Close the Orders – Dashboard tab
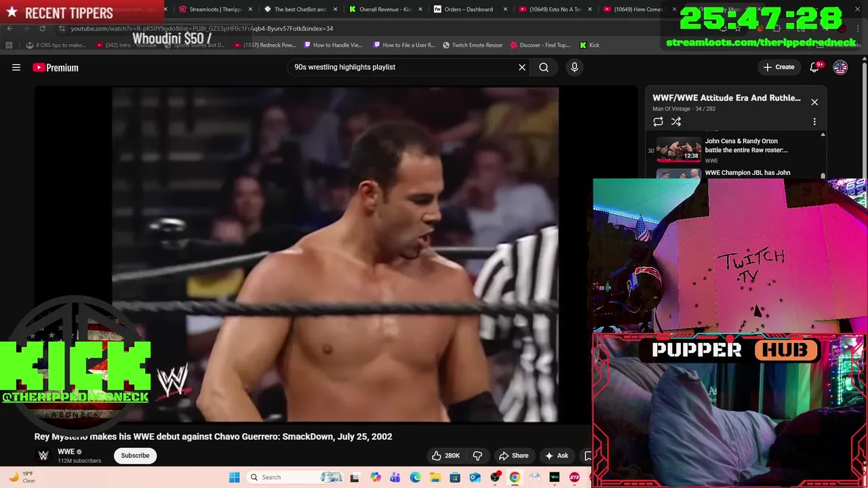Viewport: 868px width, 488px height. pos(505,9)
